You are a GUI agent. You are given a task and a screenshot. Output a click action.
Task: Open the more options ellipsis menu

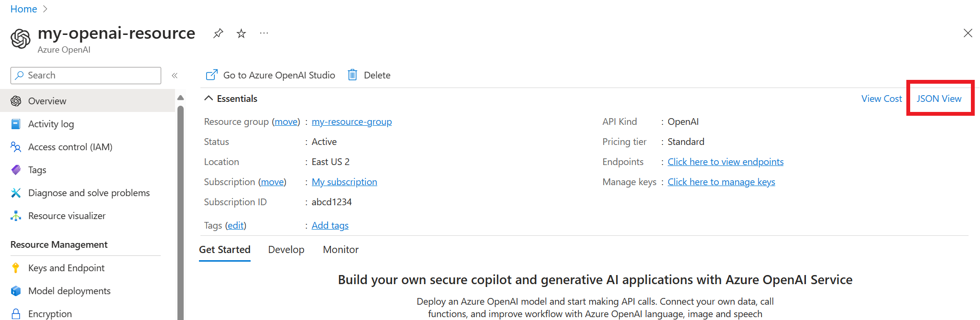(264, 33)
